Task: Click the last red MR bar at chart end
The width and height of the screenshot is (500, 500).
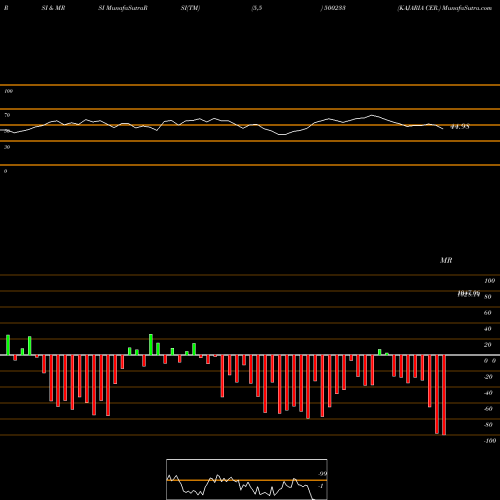Action: click(444, 395)
